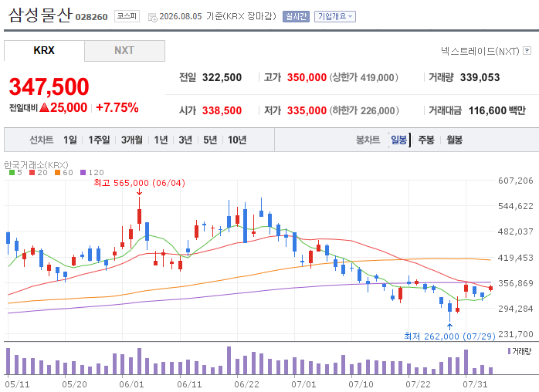The height and width of the screenshot is (392, 539).
Task: Click the 거래량 339,053 volume value
Action: tap(480, 77)
